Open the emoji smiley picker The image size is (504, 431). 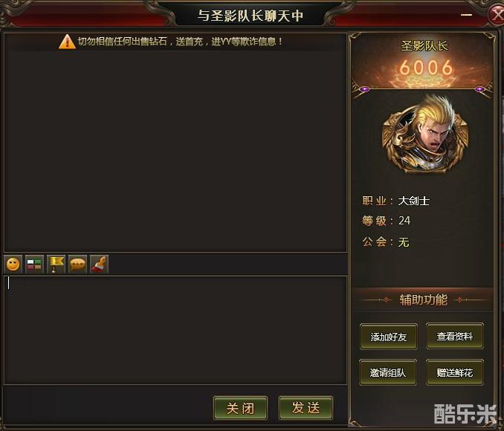point(13,265)
